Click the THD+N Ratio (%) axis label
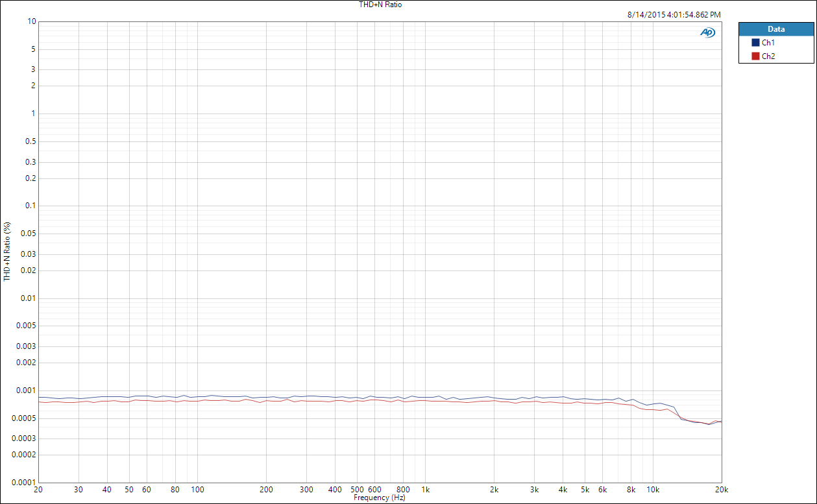Image resolution: width=817 pixels, height=504 pixels. click(x=7, y=251)
